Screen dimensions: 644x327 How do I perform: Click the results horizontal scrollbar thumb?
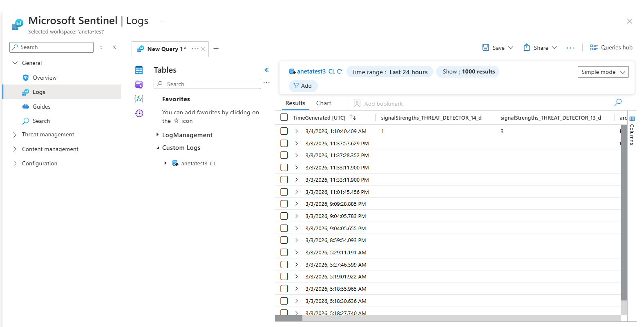click(288, 318)
